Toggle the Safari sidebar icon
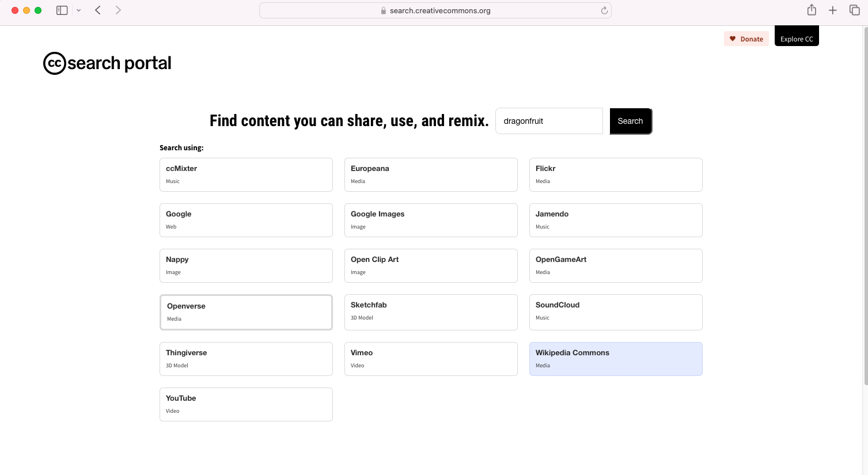 pos(62,10)
